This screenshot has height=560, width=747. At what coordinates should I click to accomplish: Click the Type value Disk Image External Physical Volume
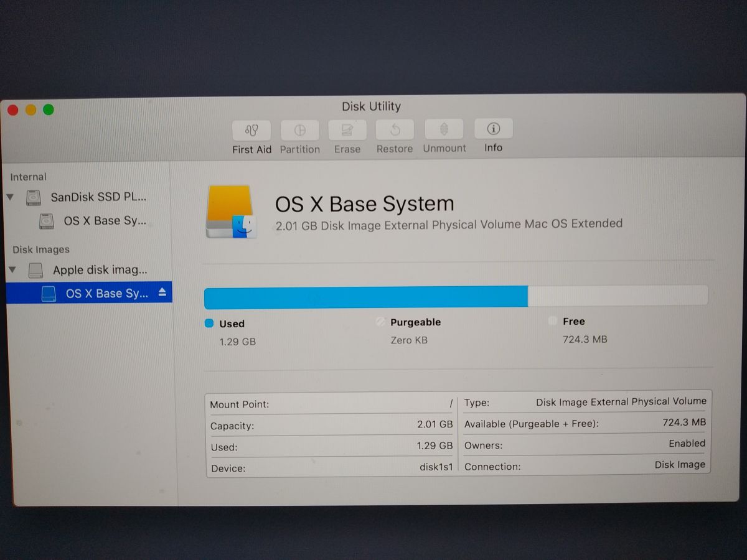point(621,401)
